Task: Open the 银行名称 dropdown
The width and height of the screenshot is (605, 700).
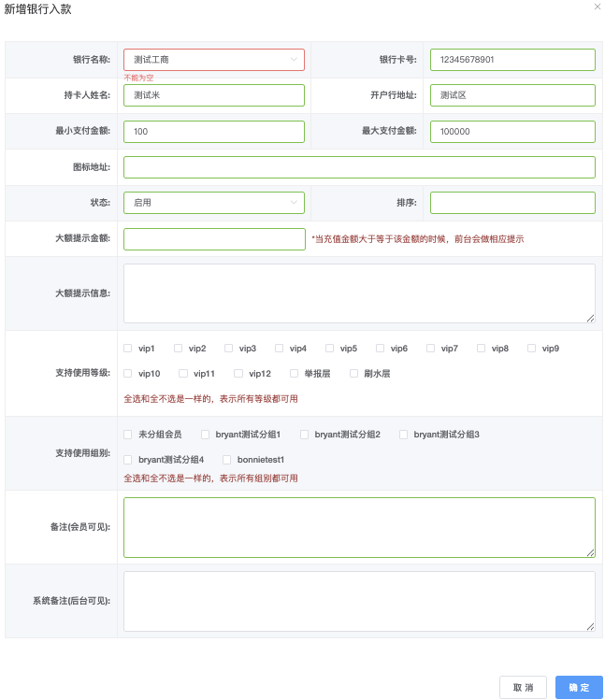Action: click(x=214, y=60)
